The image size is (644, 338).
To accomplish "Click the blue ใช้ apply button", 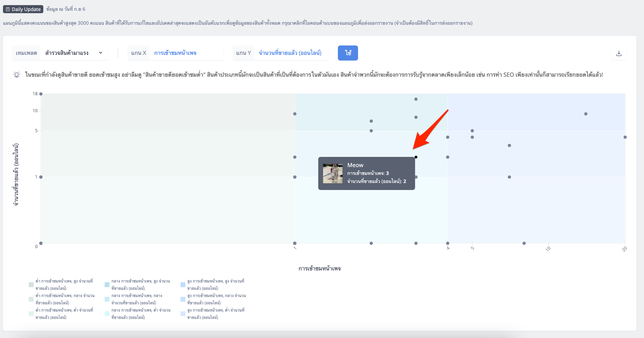I will 348,53.
